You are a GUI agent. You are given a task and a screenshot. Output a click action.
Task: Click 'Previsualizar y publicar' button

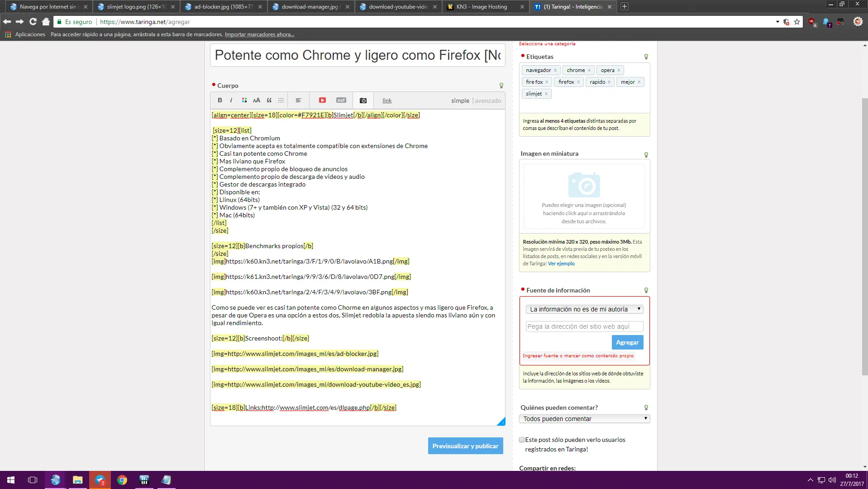point(465,446)
